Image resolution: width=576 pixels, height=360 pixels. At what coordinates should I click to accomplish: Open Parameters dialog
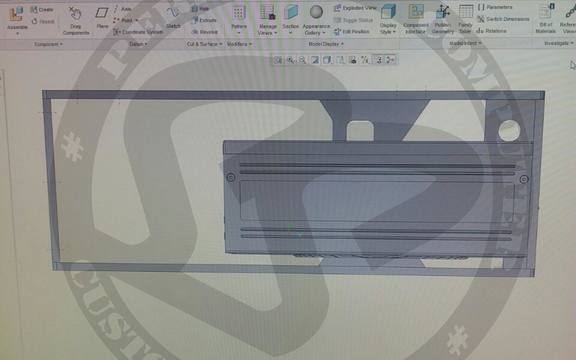tap(495, 7)
